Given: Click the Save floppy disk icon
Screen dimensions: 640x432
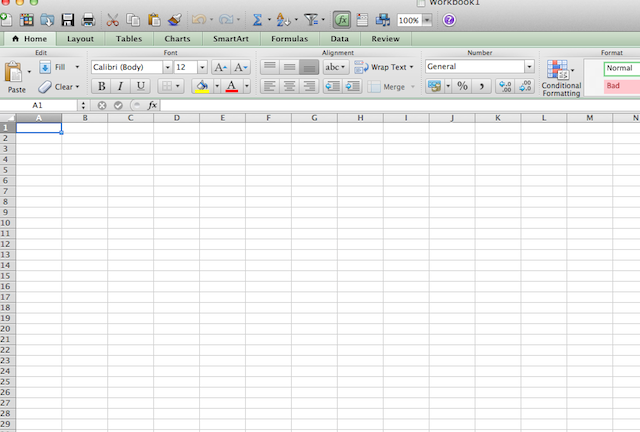Looking at the screenshot, I should click(68, 20).
